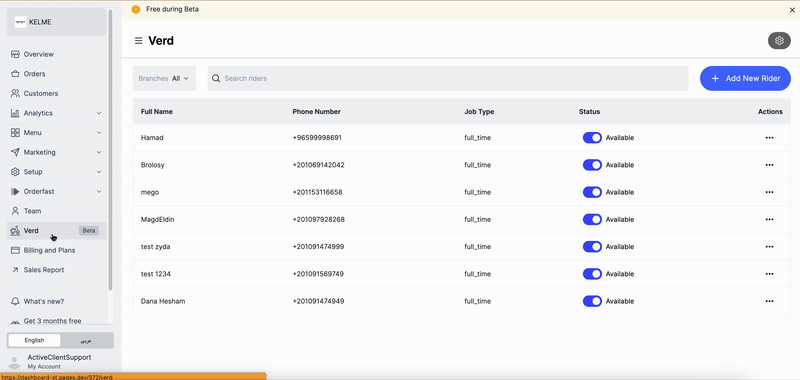
Task: Expand the Analytics submenu chevron
Action: [99, 113]
